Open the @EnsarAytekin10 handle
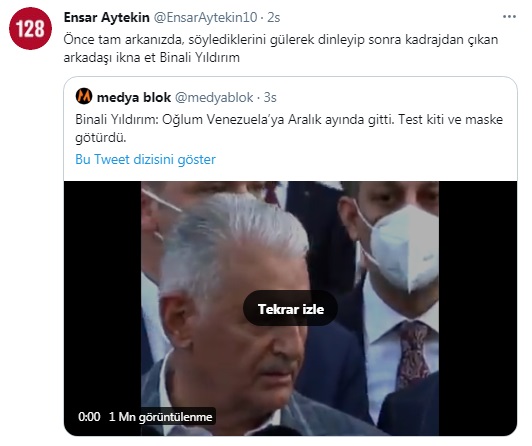This screenshot has width=532, height=446. tap(206, 17)
